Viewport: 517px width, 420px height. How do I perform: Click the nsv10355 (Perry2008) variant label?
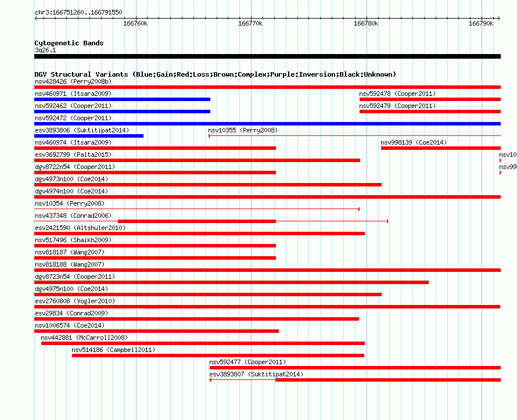(243, 130)
